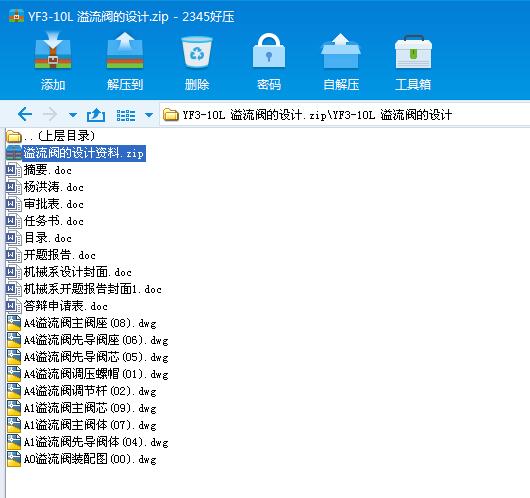Click the DWG icon beside A1溢流阀主阀体(07).dwg
This screenshot has height=498, width=530.
[14, 425]
